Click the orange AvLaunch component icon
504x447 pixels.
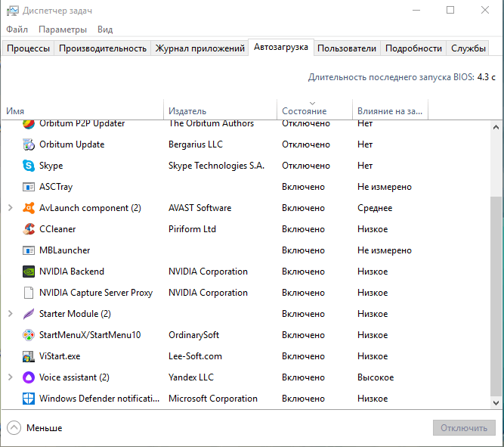pyautogui.click(x=29, y=208)
